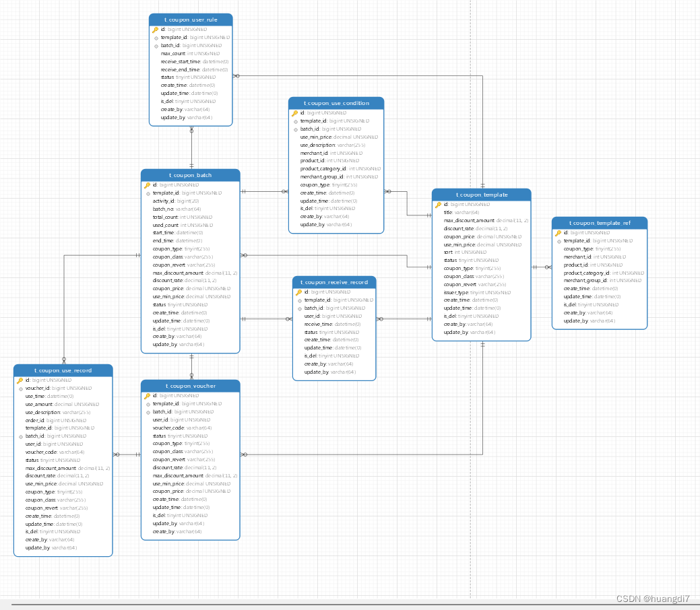Image resolution: width=700 pixels, height=610 pixels.
Task: Click receive_end_time column in t_coupon_user_rule
Action: click(194, 69)
